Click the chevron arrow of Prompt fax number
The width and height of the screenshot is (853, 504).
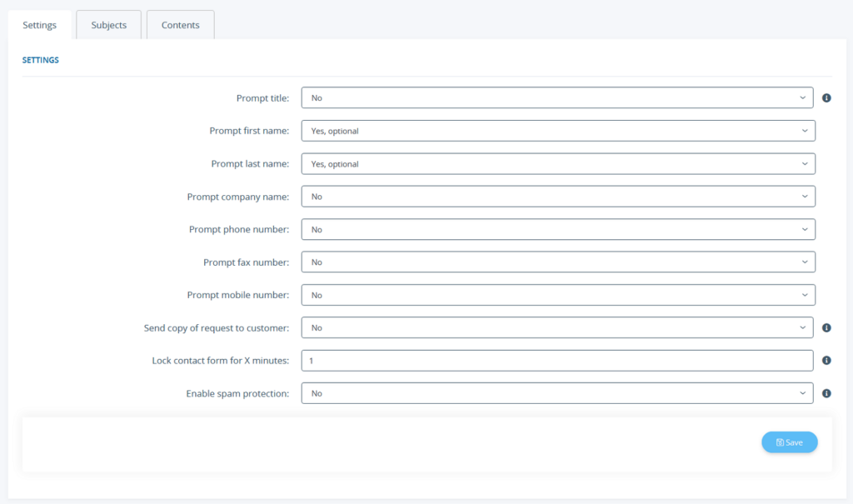(805, 262)
